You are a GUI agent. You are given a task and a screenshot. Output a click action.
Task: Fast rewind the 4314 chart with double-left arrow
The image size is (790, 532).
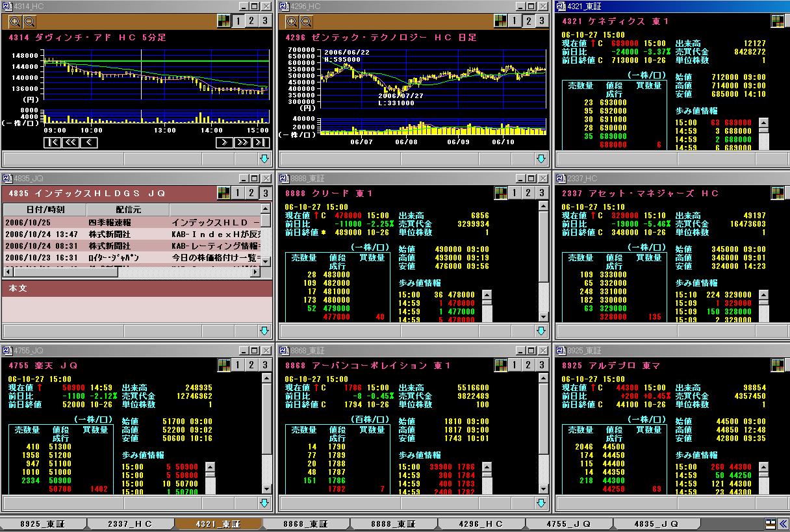[70, 143]
